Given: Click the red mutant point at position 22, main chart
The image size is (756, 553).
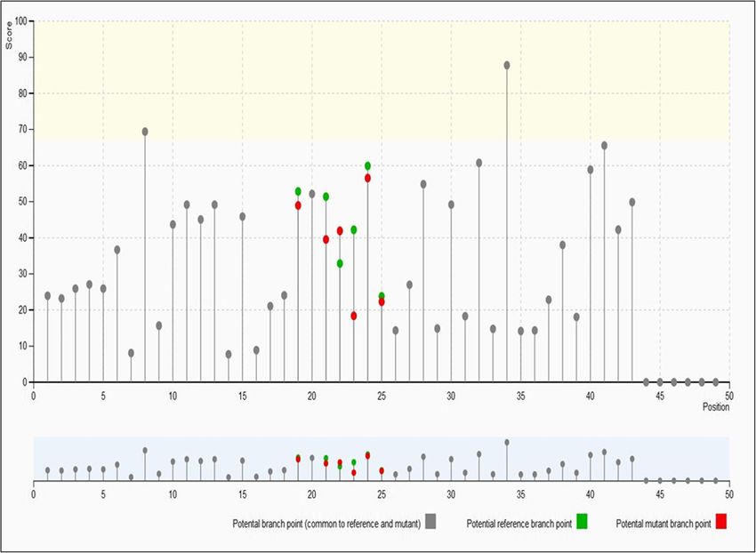Looking at the screenshot, I should pyautogui.click(x=340, y=231).
